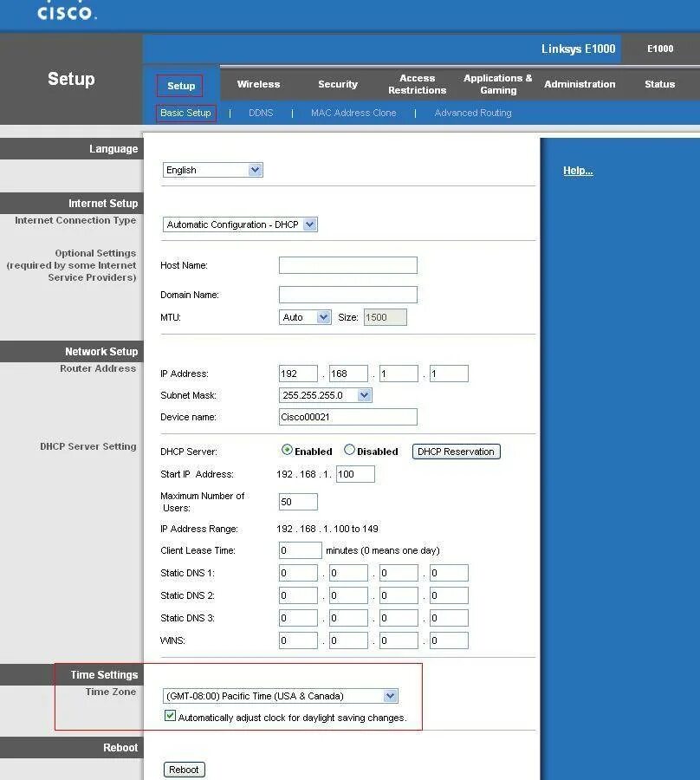Open the MTU Auto dropdown

[305, 317]
